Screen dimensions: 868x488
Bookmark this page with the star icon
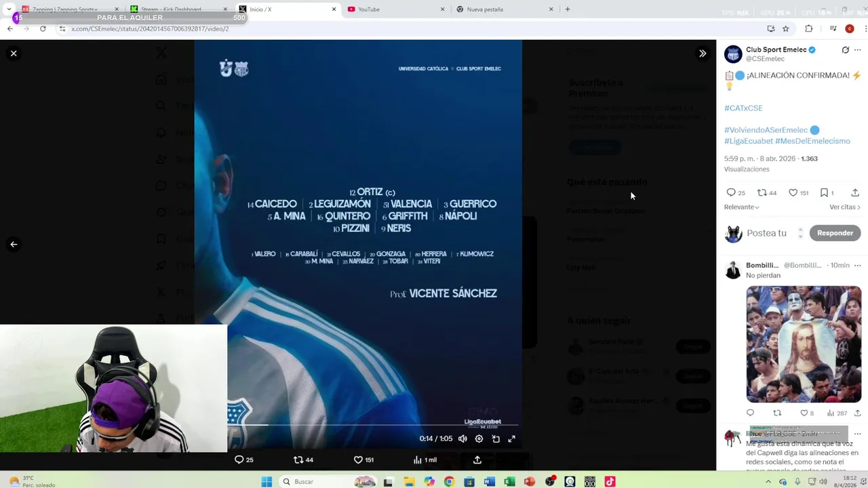pos(786,28)
